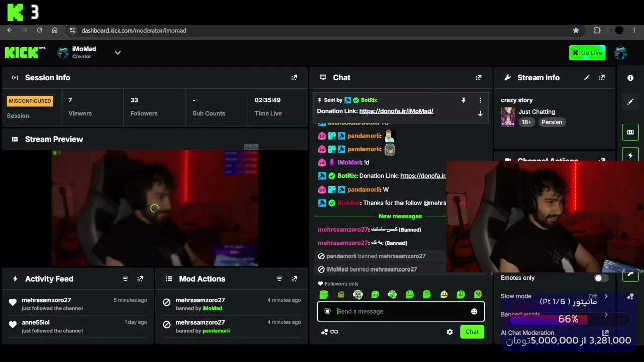This screenshot has width=644, height=362.
Task: Select mehrssamzoro27 follow entry in Activity Feed
Action: [x=78, y=304]
